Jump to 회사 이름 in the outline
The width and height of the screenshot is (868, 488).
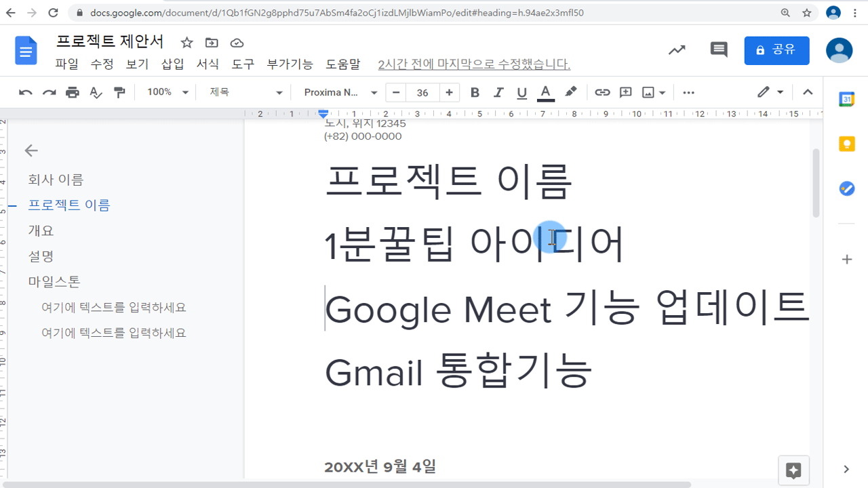[x=56, y=180]
